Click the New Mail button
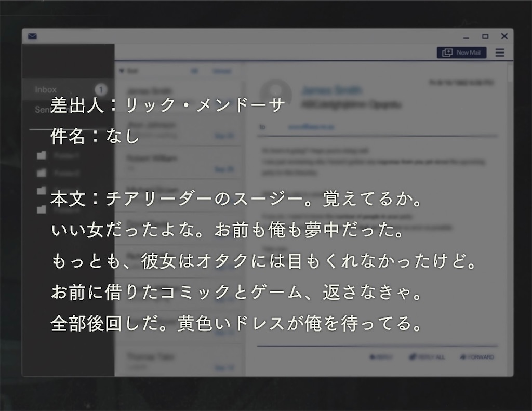 tap(461, 52)
